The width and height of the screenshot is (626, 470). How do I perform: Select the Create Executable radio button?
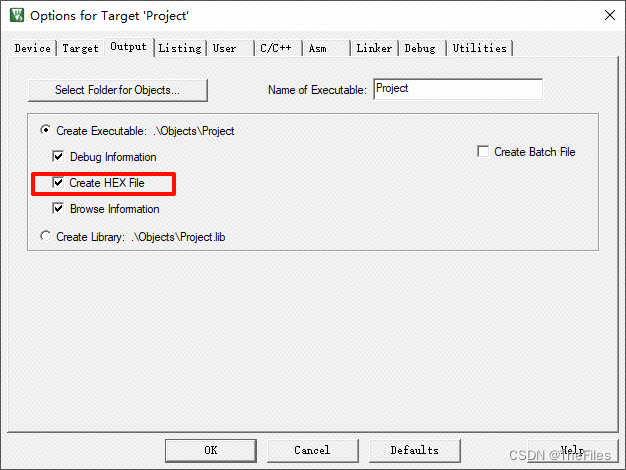coord(46,130)
